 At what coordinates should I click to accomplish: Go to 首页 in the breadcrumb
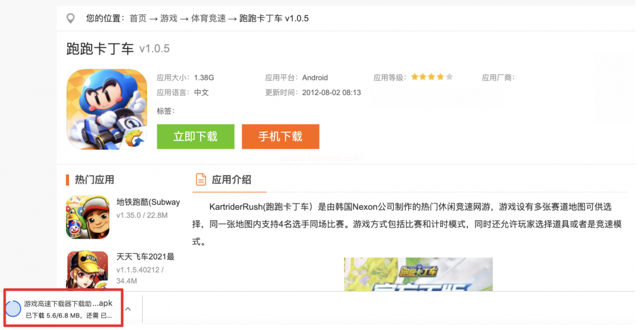pyautogui.click(x=138, y=18)
